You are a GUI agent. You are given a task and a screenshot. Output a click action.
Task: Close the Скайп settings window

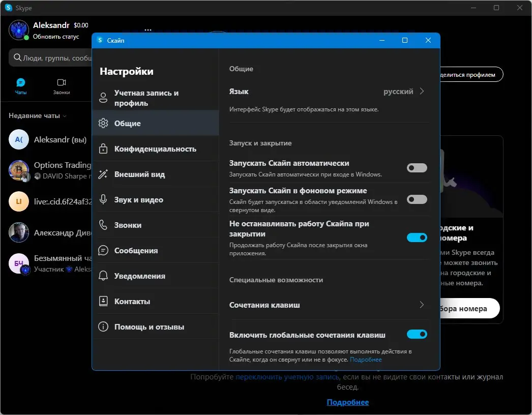(428, 40)
